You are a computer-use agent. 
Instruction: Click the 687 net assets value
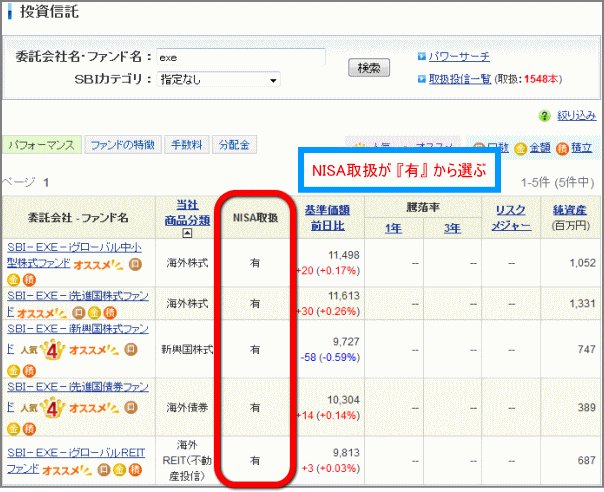click(x=587, y=460)
